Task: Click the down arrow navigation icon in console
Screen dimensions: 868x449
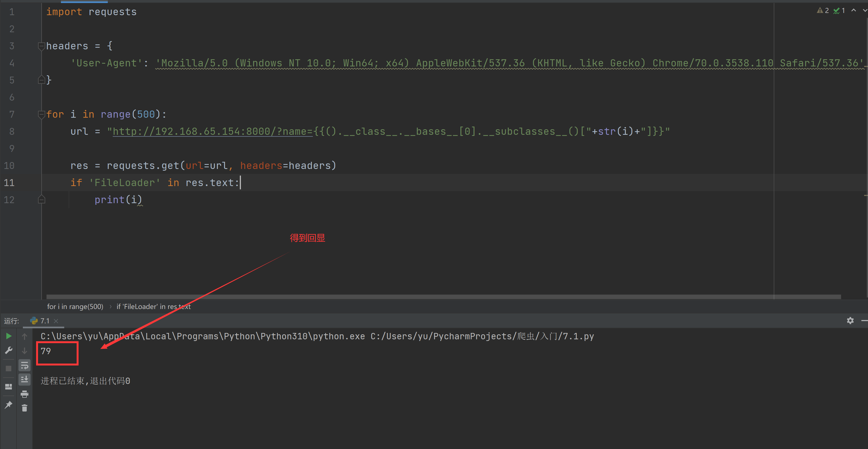Action: [x=24, y=351]
